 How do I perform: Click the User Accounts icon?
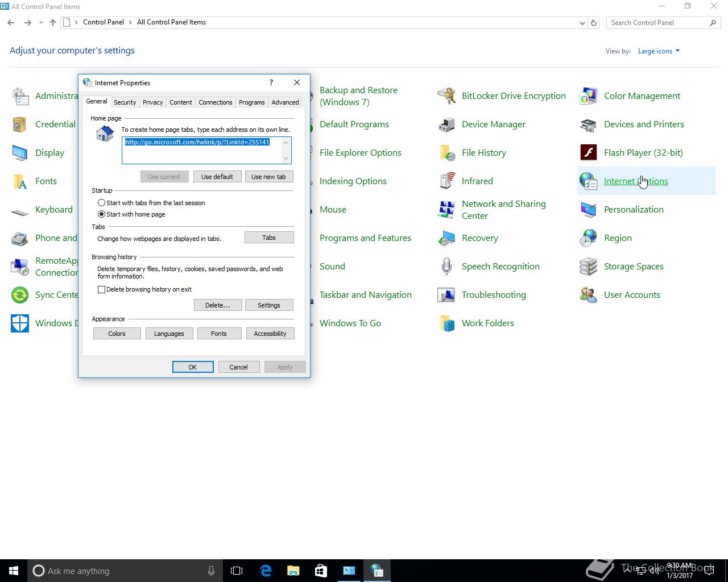(589, 295)
